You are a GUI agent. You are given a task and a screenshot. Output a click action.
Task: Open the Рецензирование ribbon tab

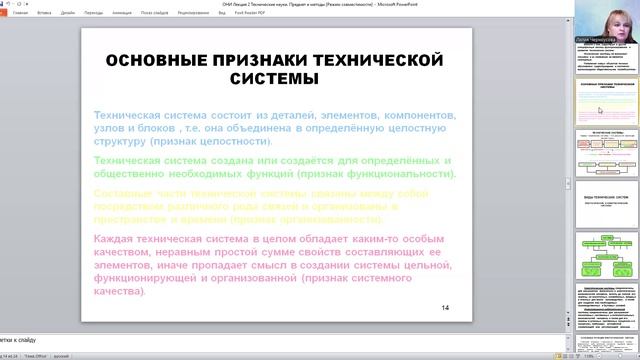click(193, 13)
